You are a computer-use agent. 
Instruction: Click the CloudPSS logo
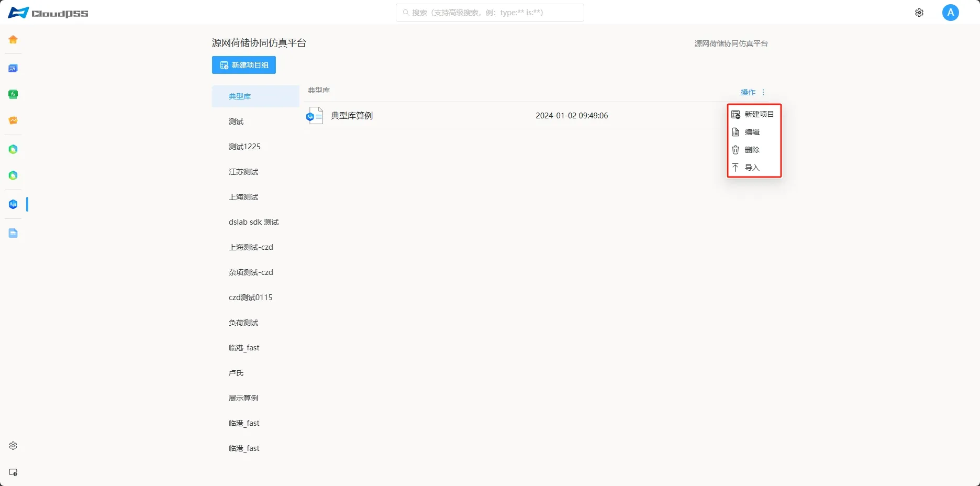(48, 13)
